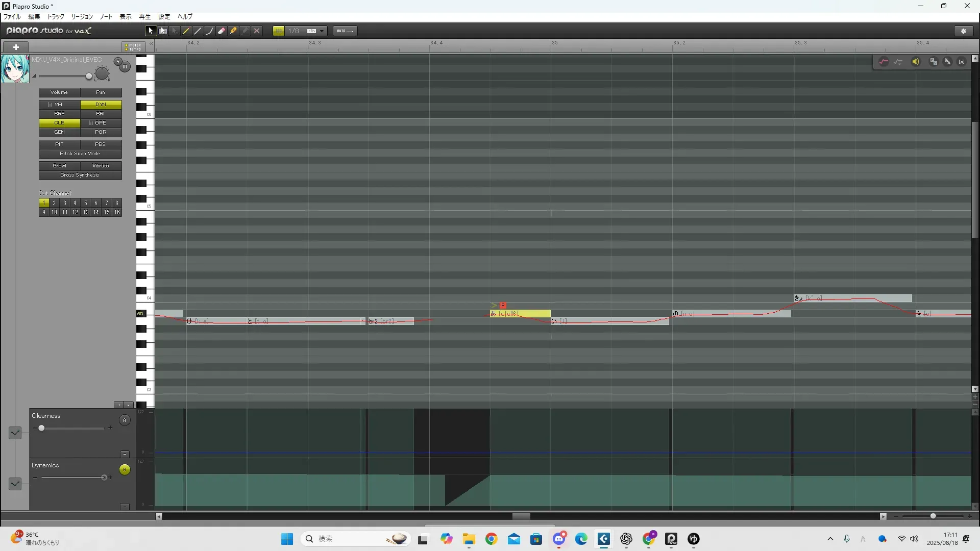
Task: Mute the MIKU track with M button
Action: 125,67
